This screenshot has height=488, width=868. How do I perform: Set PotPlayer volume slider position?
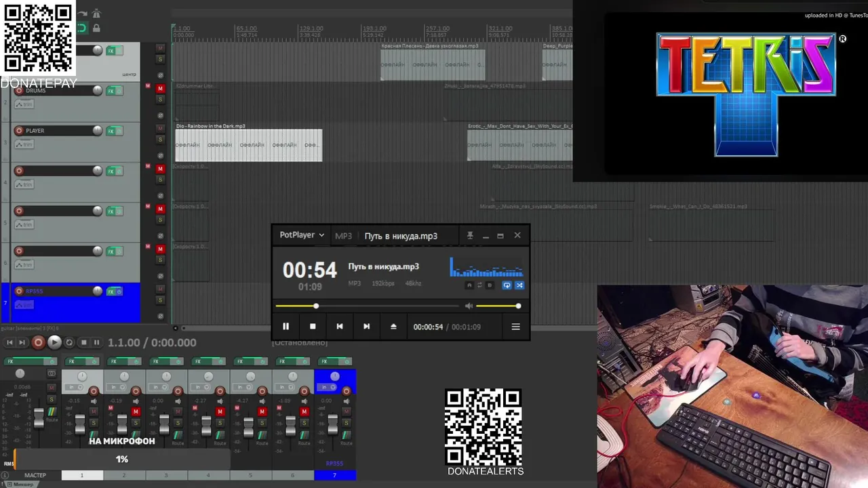coord(498,306)
